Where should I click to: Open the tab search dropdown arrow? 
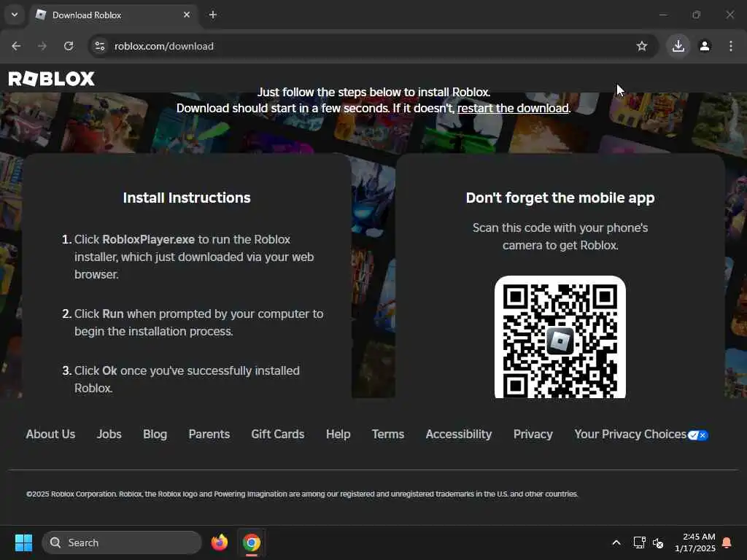coord(15,15)
